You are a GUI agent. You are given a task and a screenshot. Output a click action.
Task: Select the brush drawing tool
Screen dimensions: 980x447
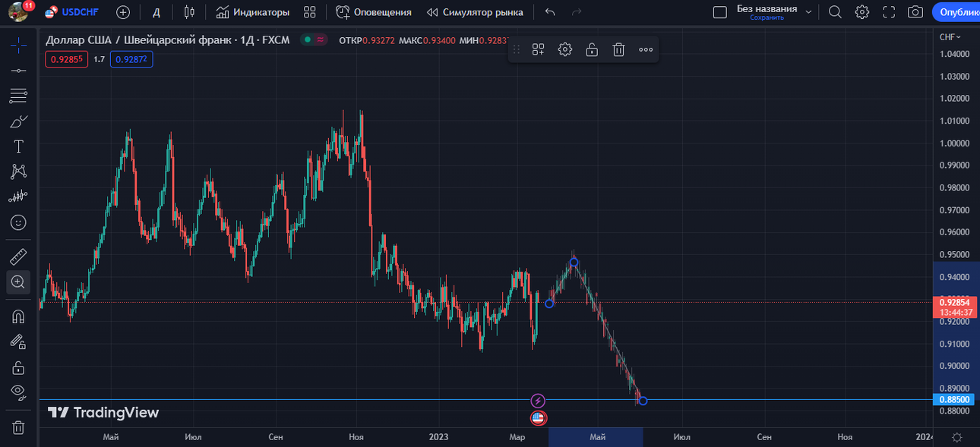pyautogui.click(x=18, y=121)
